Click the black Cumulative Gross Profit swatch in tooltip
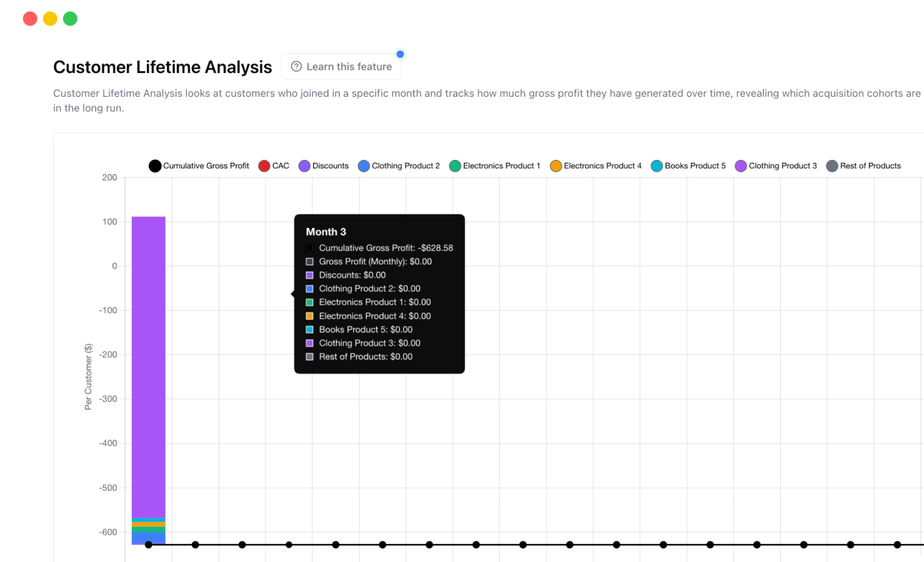Viewport: 924px width, 562px height. coord(309,248)
